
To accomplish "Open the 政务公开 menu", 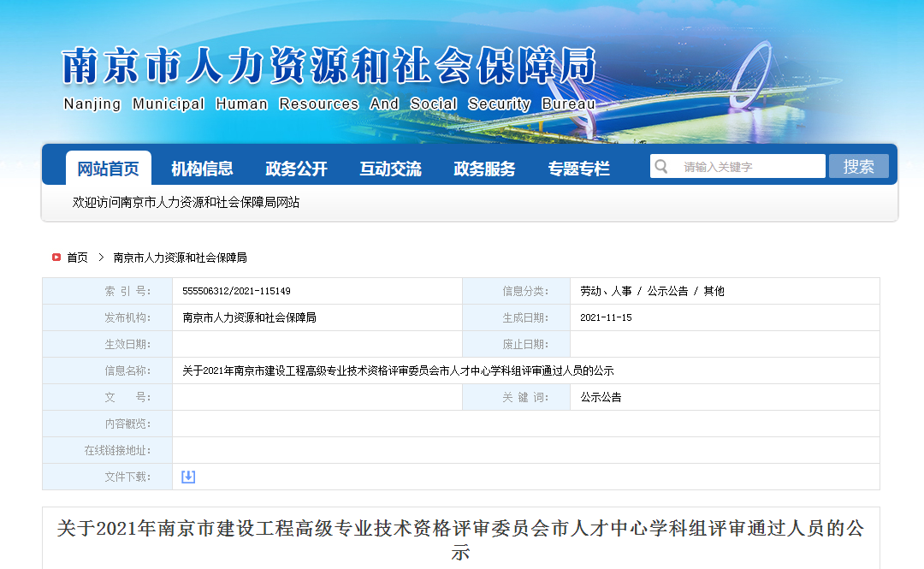I will click(x=296, y=169).
